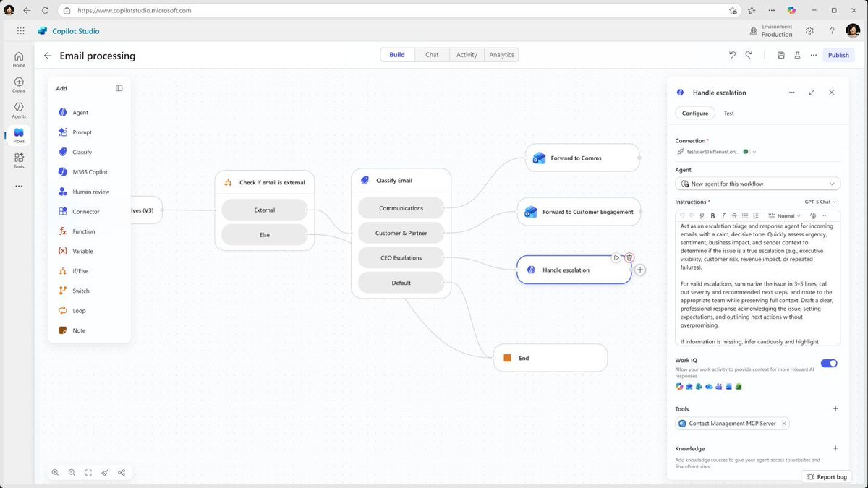868x488 pixels.
Task: Zoom in on the canvas
Action: click(x=55, y=473)
